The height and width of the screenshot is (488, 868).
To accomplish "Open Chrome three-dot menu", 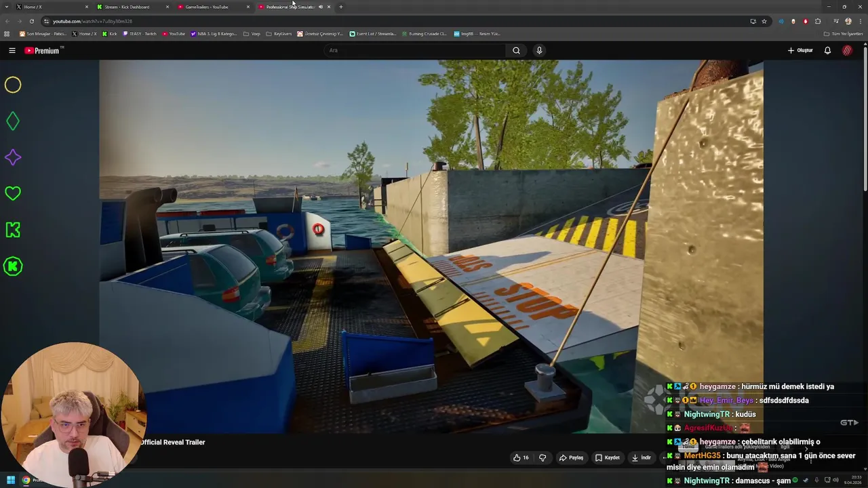I will click(x=860, y=21).
